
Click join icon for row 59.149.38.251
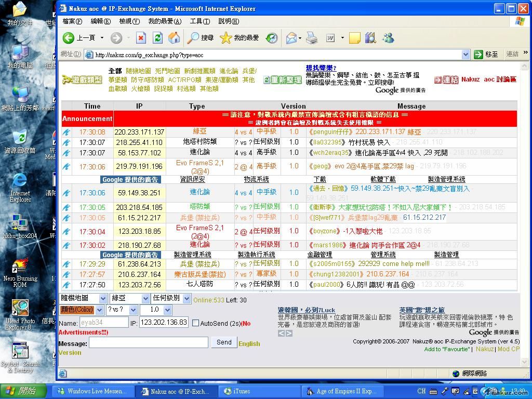tap(66, 193)
